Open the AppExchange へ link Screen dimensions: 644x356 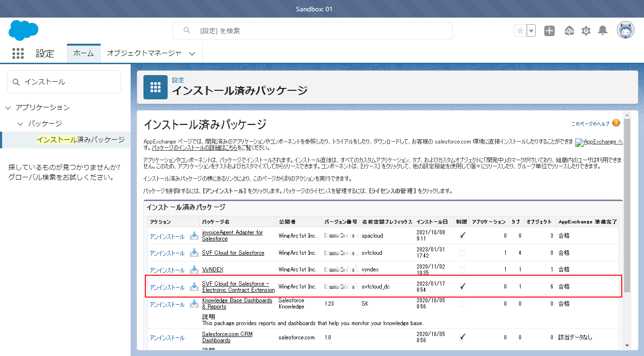599,142
